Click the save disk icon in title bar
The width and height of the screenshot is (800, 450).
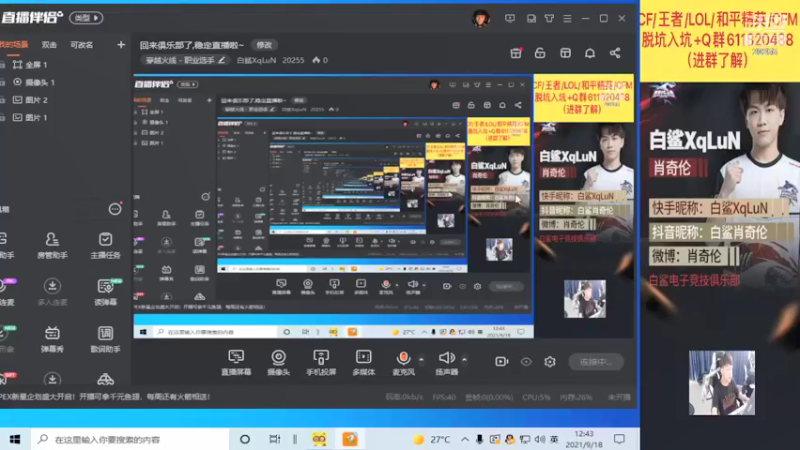pyautogui.click(x=531, y=18)
